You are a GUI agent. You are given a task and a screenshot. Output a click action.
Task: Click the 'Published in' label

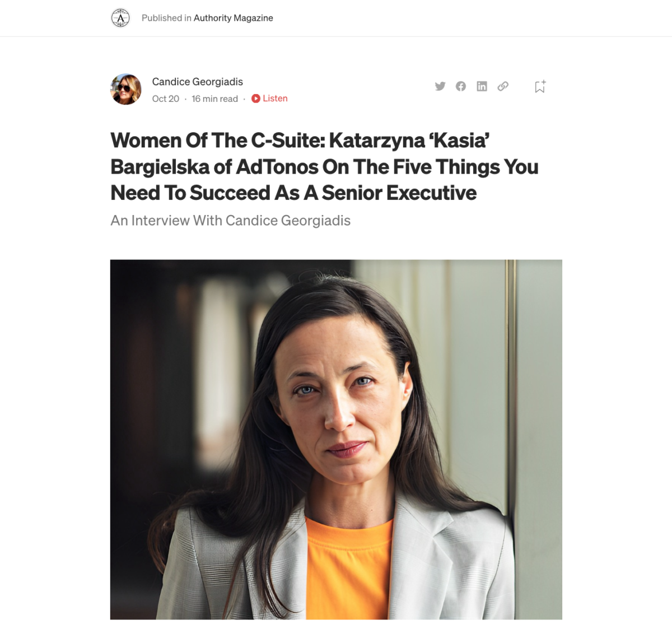point(166,18)
